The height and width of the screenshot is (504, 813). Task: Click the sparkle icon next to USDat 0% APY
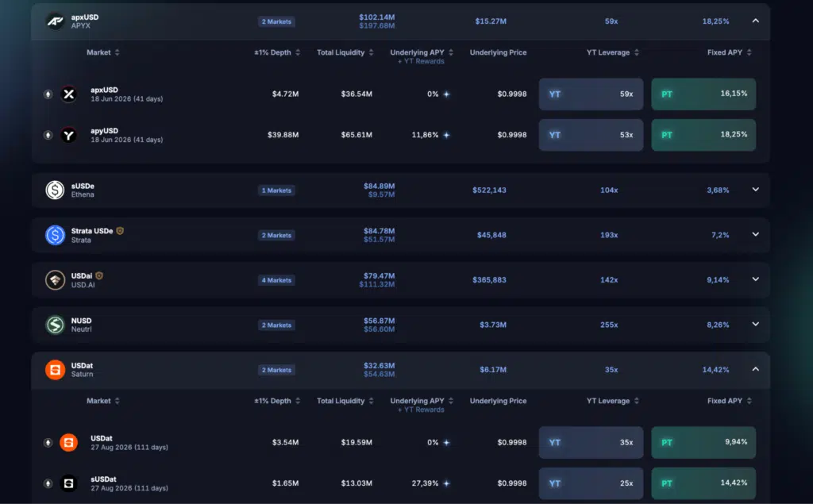[446, 442]
